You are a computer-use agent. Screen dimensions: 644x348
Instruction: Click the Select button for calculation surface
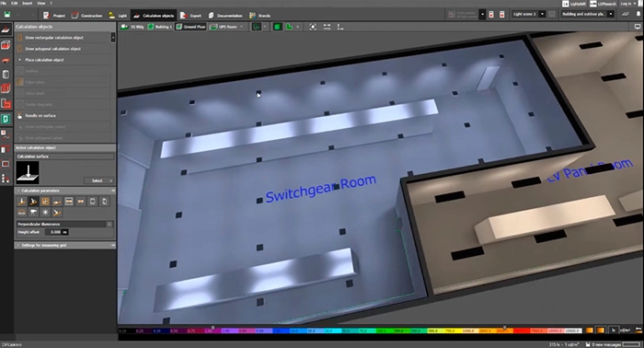point(98,180)
